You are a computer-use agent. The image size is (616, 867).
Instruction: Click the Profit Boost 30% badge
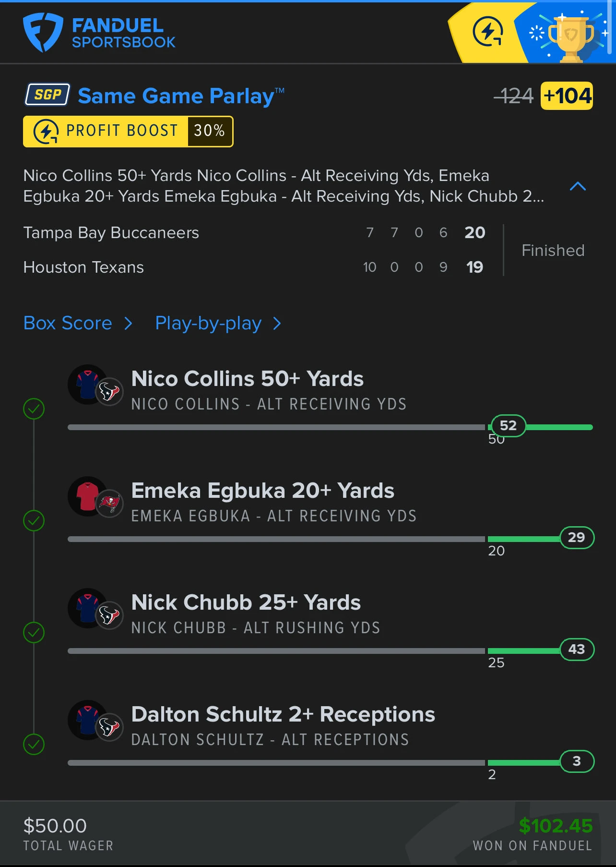click(128, 131)
